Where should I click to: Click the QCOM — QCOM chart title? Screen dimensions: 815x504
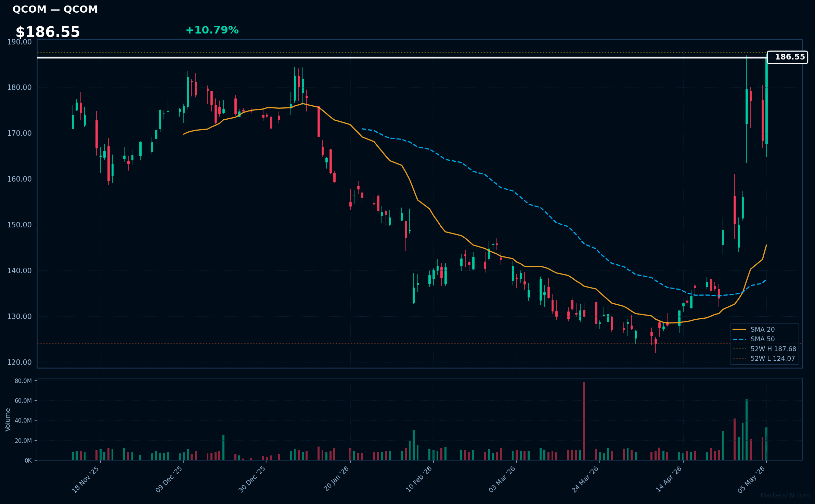tap(55, 9)
